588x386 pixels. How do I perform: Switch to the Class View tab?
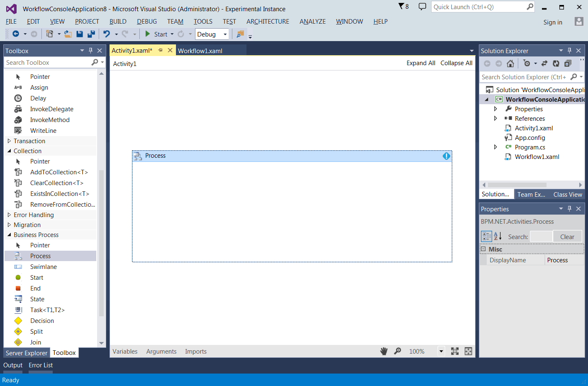pos(568,194)
